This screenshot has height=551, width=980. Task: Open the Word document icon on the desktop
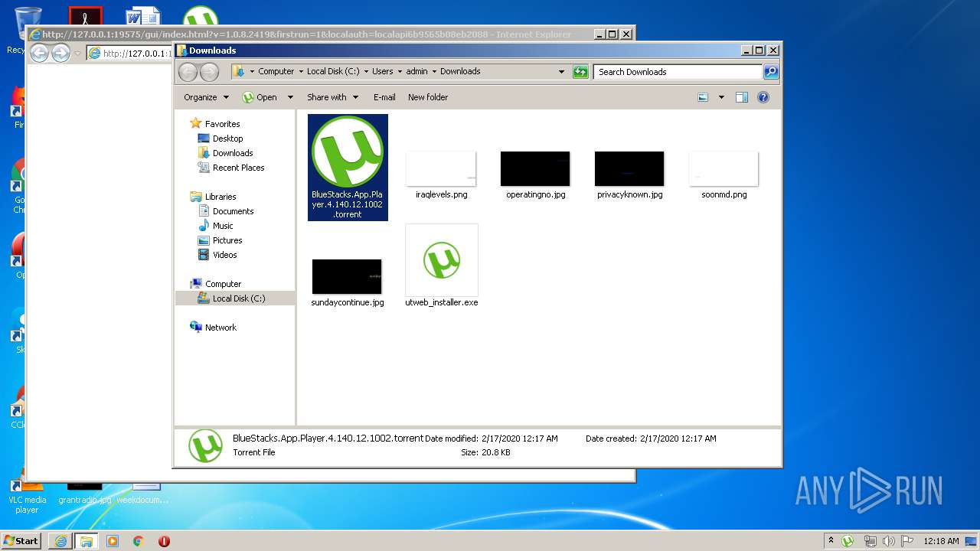coord(142,17)
